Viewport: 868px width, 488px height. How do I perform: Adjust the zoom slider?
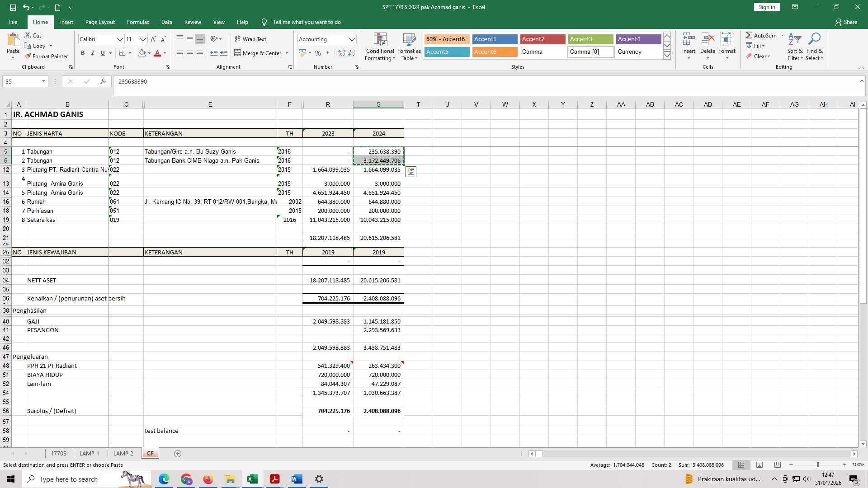point(817,465)
